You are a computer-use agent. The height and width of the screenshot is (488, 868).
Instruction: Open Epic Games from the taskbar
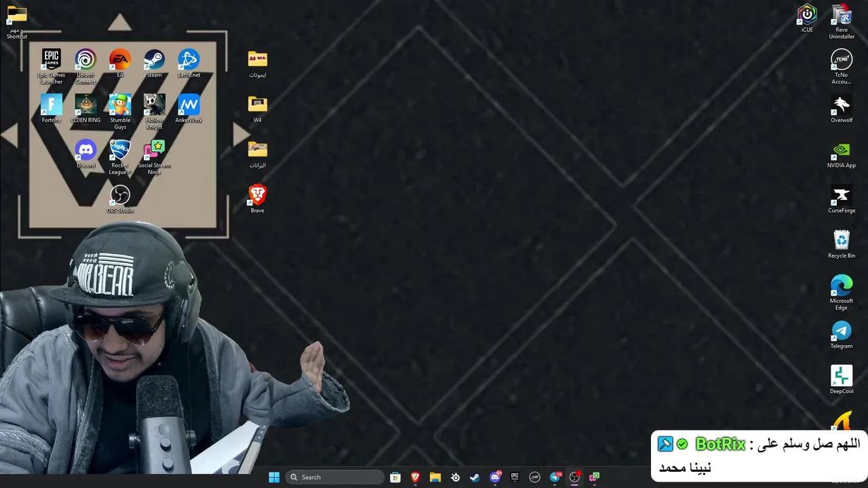pyautogui.click(x=515, y=477)
